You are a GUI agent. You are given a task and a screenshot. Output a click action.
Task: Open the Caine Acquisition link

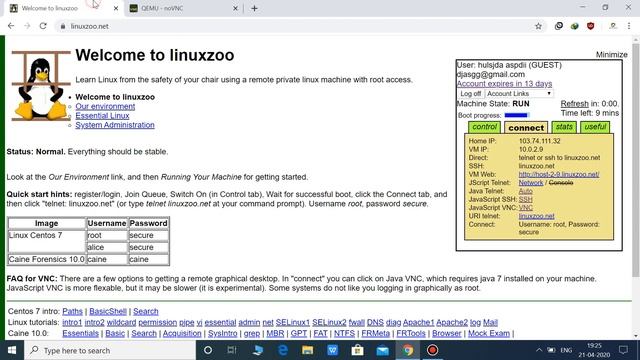pyautogui.click(x=182, y=333)
